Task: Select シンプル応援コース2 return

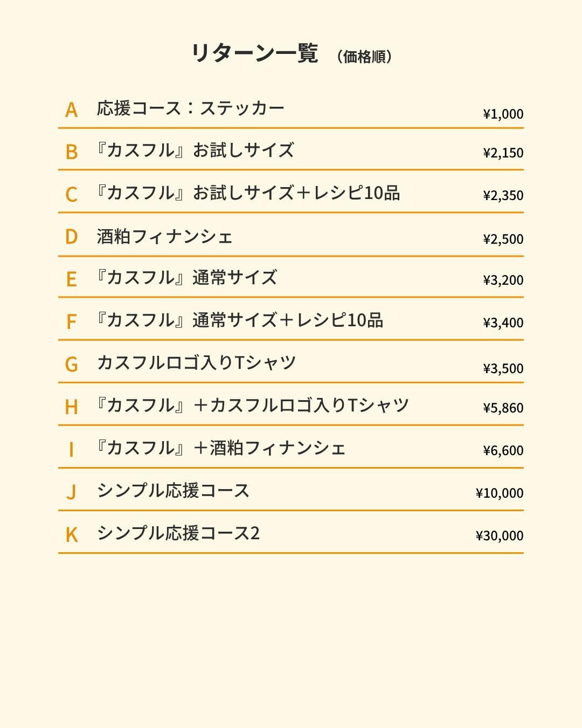Action: [178, 533]
